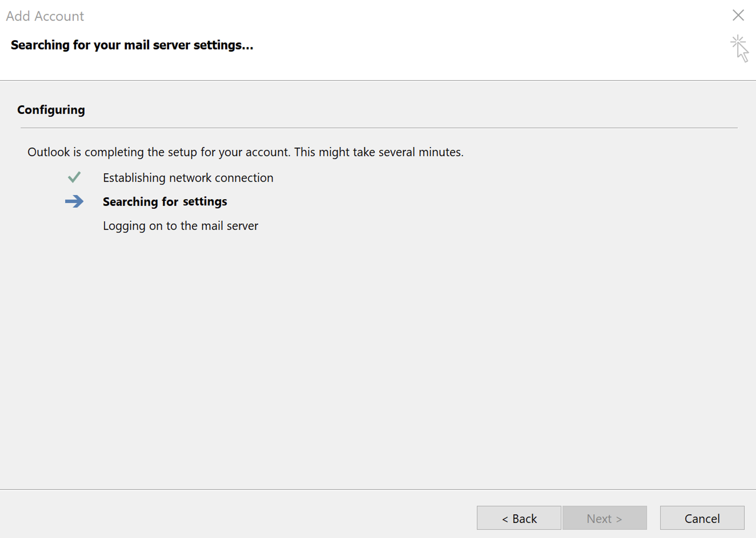Click the header separator below the white banner
The image size is (756, 538).
[x=378, y=81]
